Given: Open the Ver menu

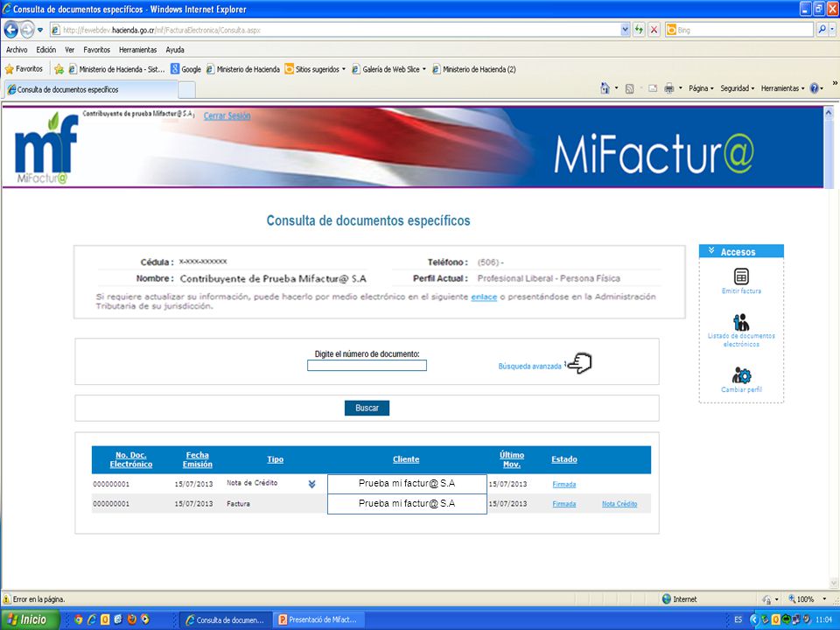Looking at the screenshot, I should point(70,50).
